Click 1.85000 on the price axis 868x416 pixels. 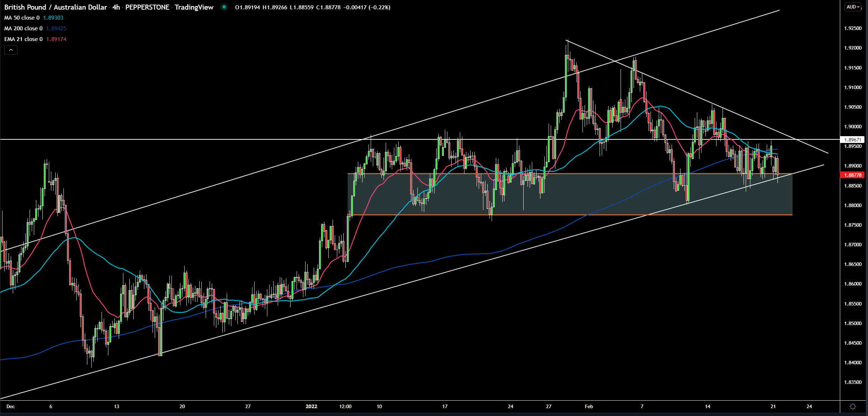tap(853, 323)
